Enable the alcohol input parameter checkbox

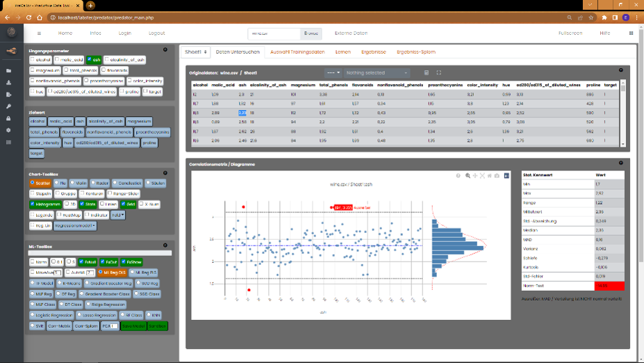[33, 60]
